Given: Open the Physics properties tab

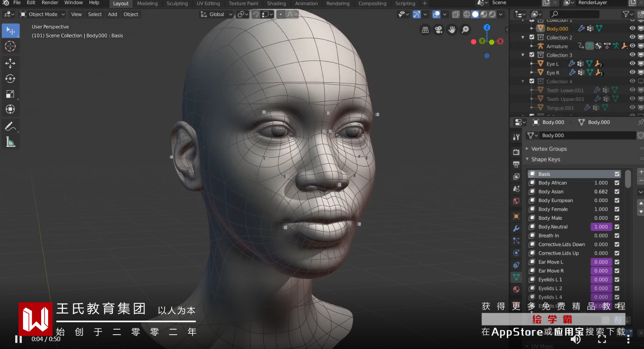Looking at the screenshot, I should click(x=516, y=253).
